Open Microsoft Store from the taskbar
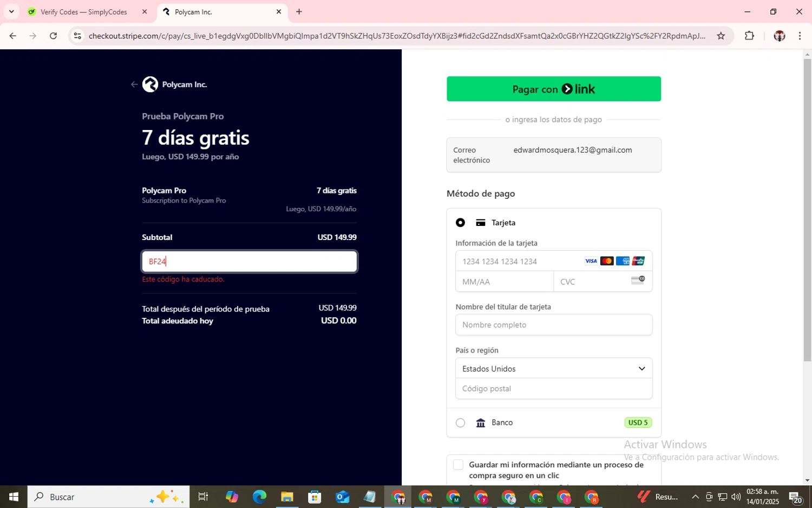812x508 pixels. click(315, 497)
